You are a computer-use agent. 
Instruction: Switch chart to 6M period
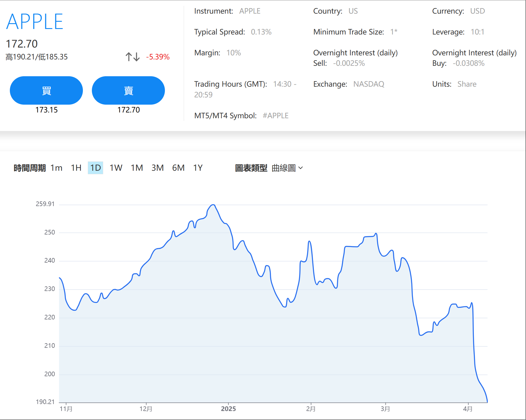pyautogui.click(x=178, y=168)
